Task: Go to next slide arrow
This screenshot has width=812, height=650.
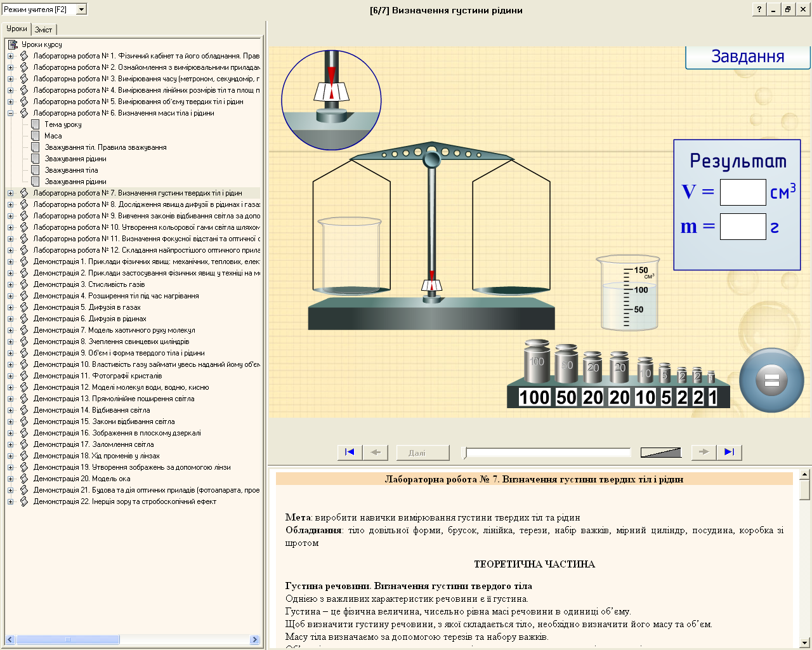Action: [x=704, y=452]
